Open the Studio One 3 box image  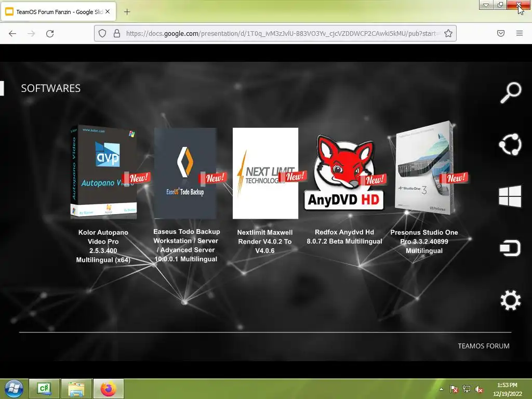[424, 168]
